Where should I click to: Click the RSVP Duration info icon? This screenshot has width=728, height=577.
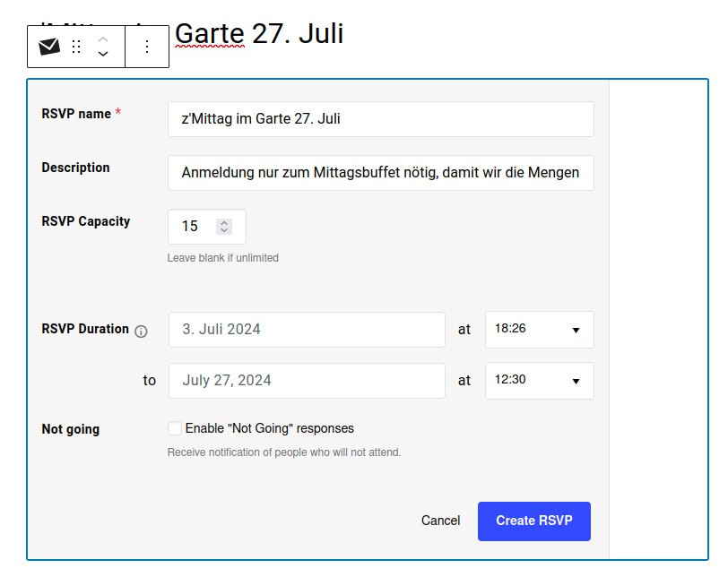pos(141,331)
